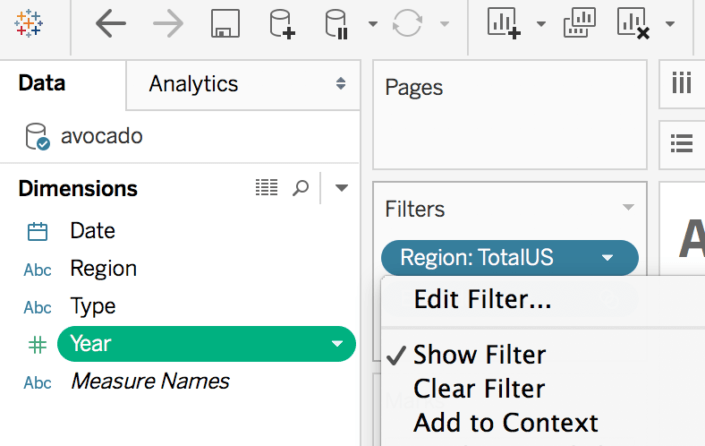Select the Region dimension field

point(103,268)
